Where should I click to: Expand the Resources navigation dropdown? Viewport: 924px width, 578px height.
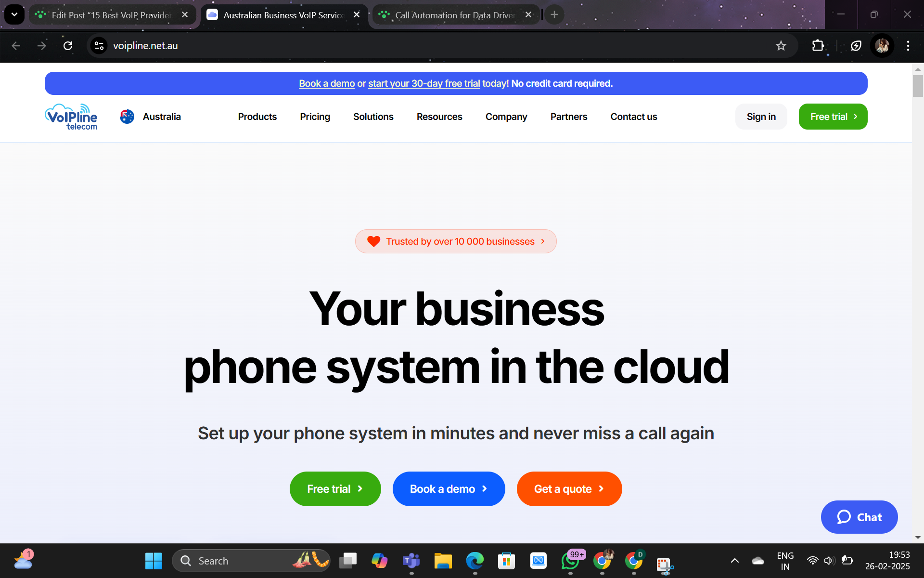439,117
